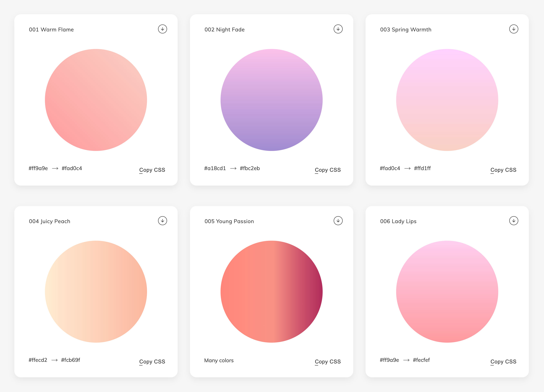Select the Warm Flame gradient circle

(96, 100)
